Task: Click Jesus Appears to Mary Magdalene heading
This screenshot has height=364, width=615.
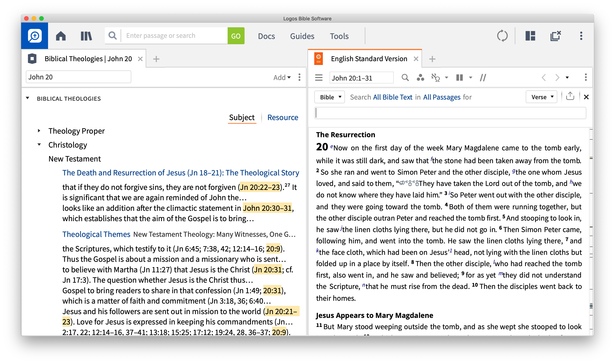Action: [x=374, y=315]
